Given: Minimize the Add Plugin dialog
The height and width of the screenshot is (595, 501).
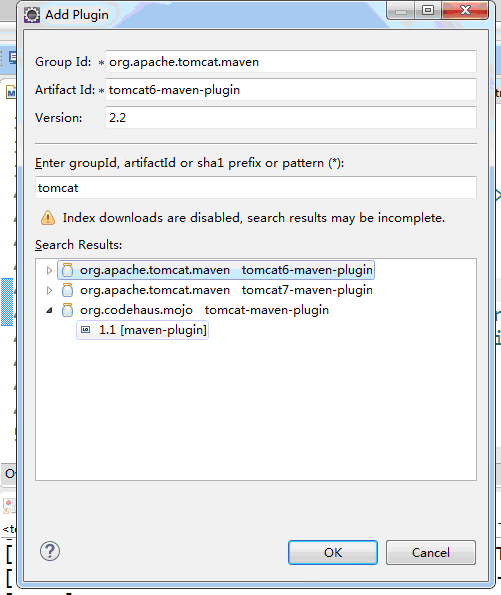Looking at the screenshot, I should [x=401, y=10].
